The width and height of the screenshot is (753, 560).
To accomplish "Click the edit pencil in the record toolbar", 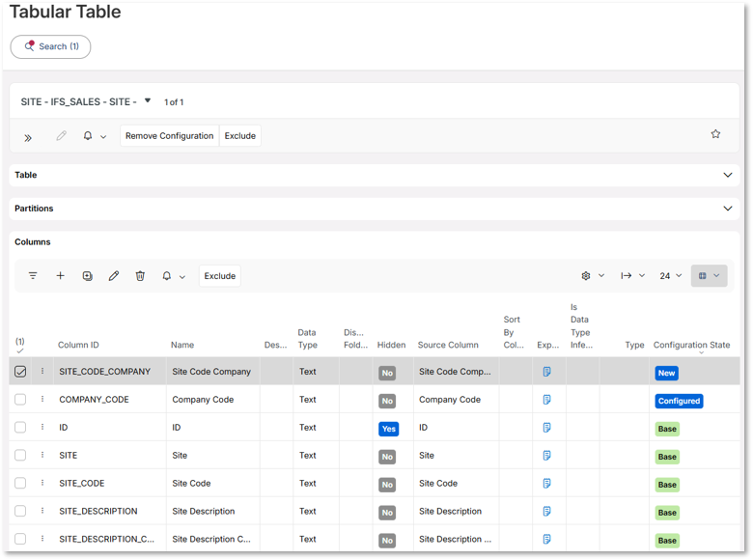I will point(61,136).
